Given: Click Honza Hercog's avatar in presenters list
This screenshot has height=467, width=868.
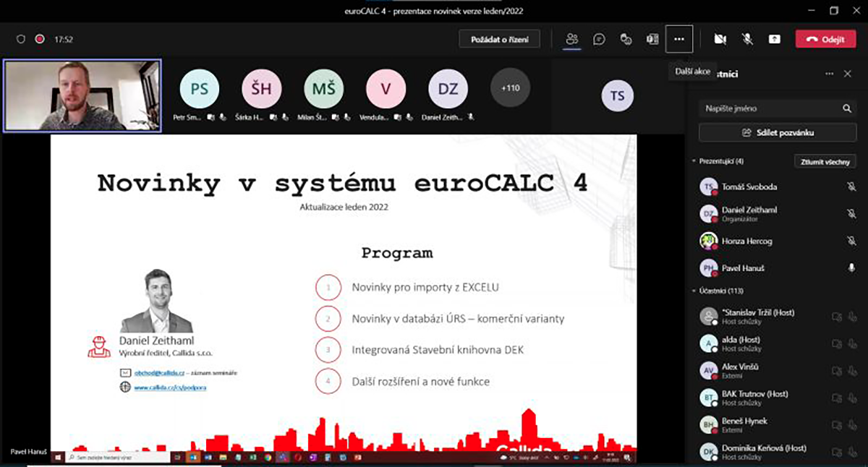Looking at the screenshot, I should click(708, 241).
